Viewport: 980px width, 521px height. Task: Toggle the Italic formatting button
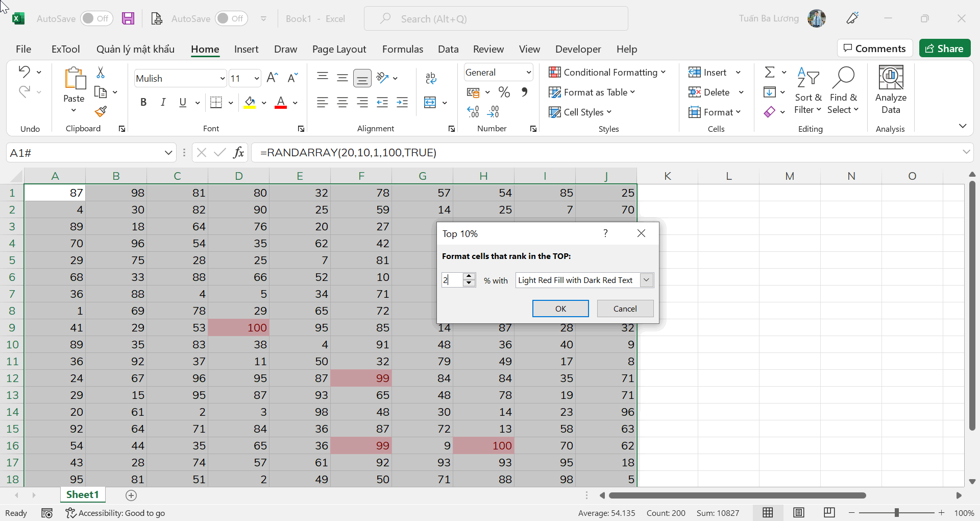pyautogui.click(x=163, y=102)
